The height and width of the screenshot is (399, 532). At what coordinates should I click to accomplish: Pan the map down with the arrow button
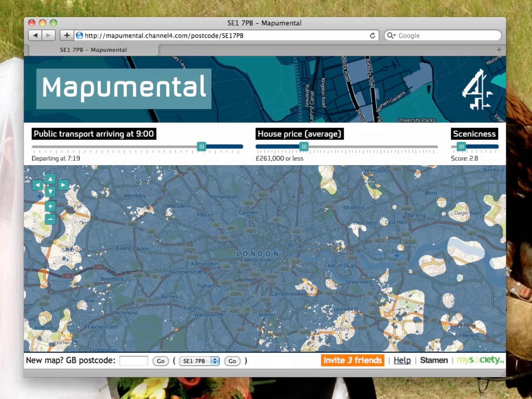[x=50, y=192]
